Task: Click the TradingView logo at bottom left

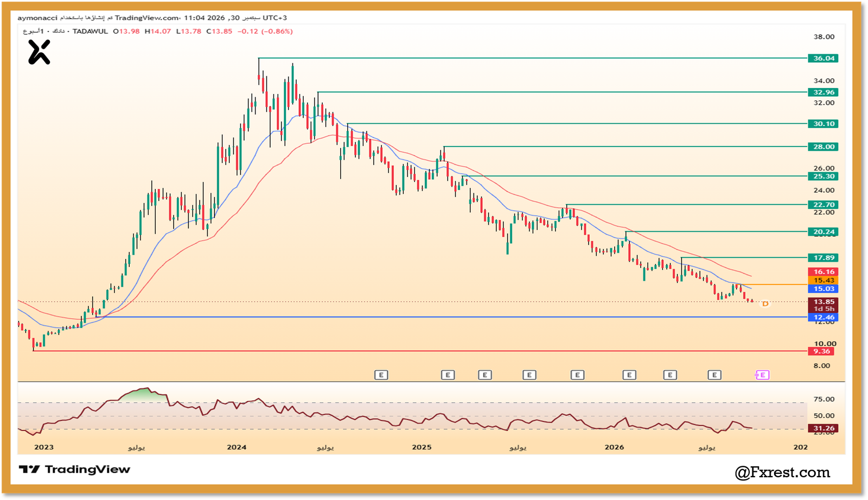Action: 75,470
